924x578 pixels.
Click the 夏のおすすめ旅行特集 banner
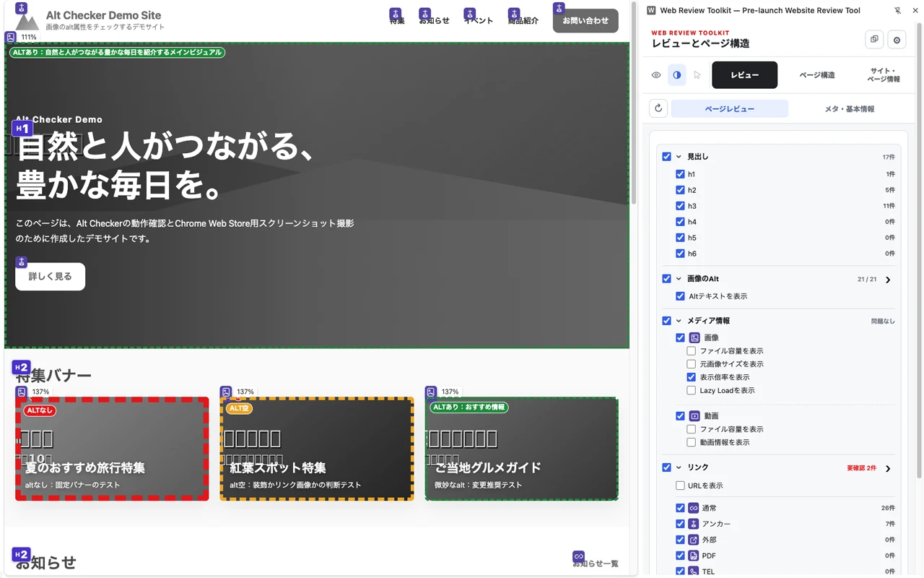pos(112,449)
